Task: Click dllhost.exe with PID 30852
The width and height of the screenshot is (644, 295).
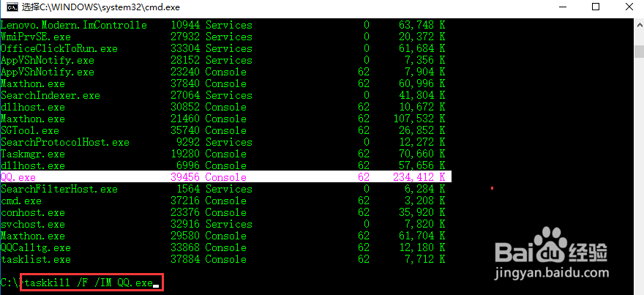Action: pos(33,107)
